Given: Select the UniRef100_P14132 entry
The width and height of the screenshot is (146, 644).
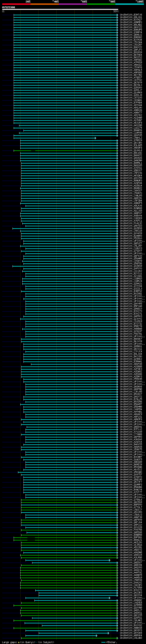Looking at the screenshot, I should click(x=131, y=223).
